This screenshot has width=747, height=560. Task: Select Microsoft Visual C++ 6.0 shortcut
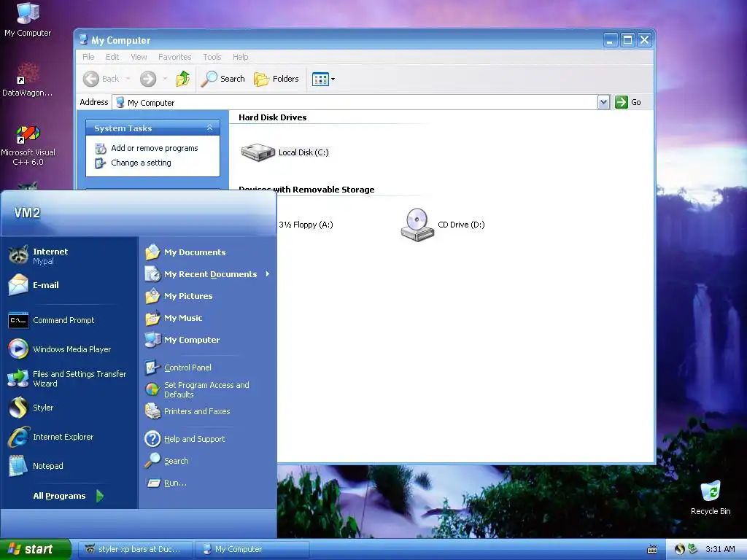[28, 145]
